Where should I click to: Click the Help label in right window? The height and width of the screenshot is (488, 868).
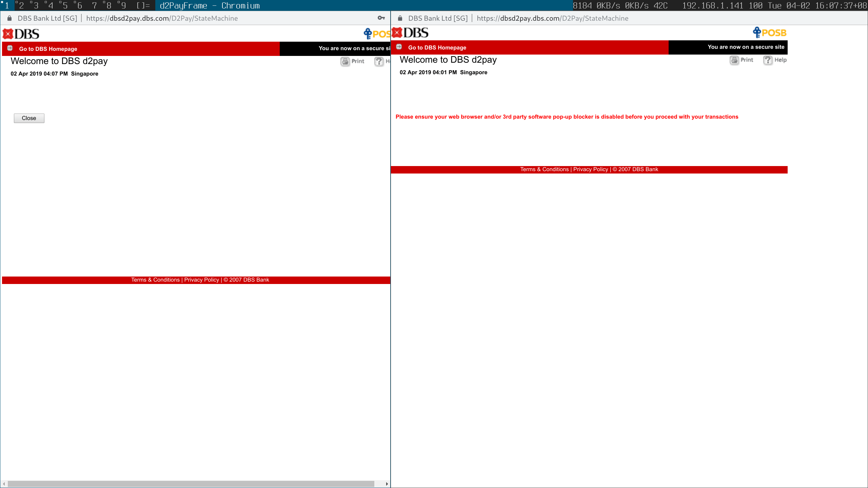[x=781, y=60]
